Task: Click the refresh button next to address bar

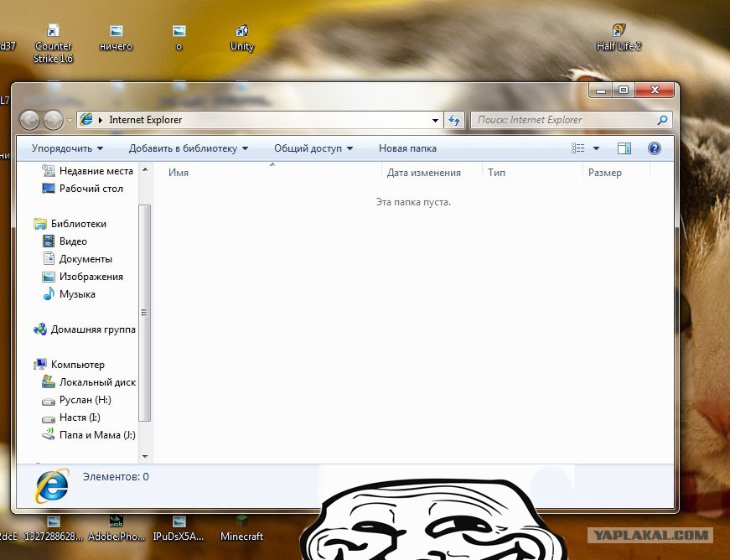Action: click(454, 120)
